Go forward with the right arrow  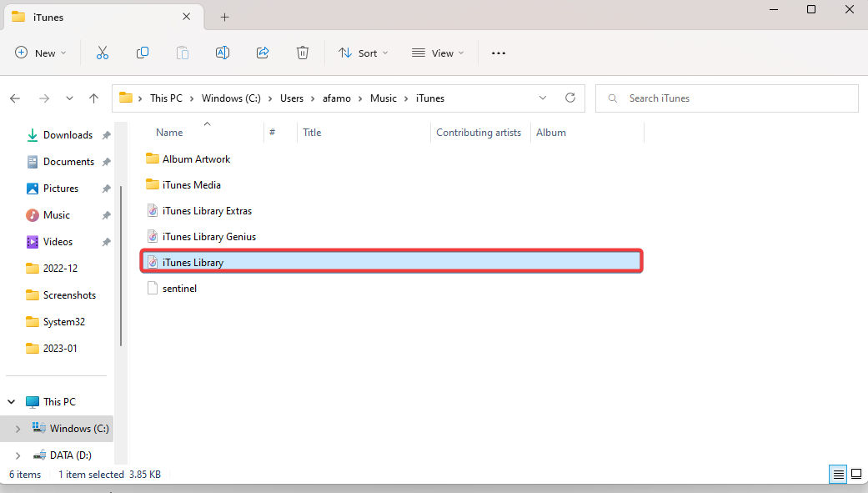click(x=44, y=98)
